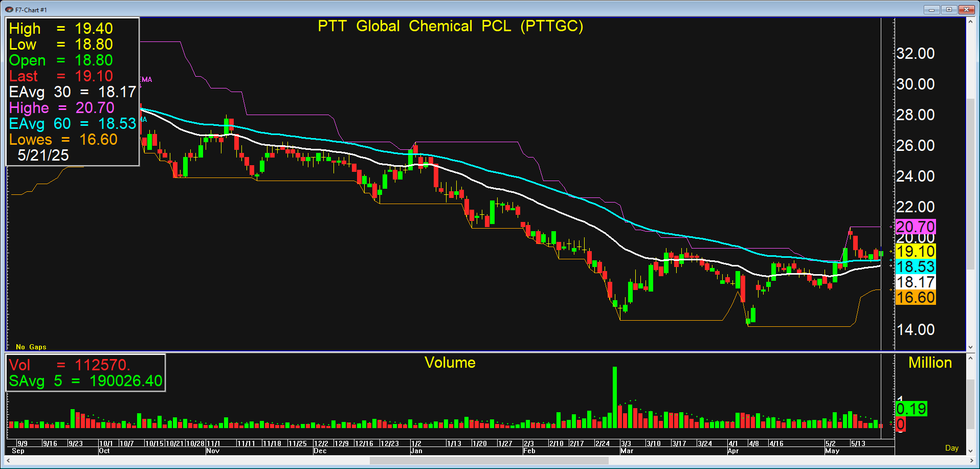Click the 11/1 date axis marker
This screenshot has width=980, height=469.
pyautogui.click(x=214, y=443)
